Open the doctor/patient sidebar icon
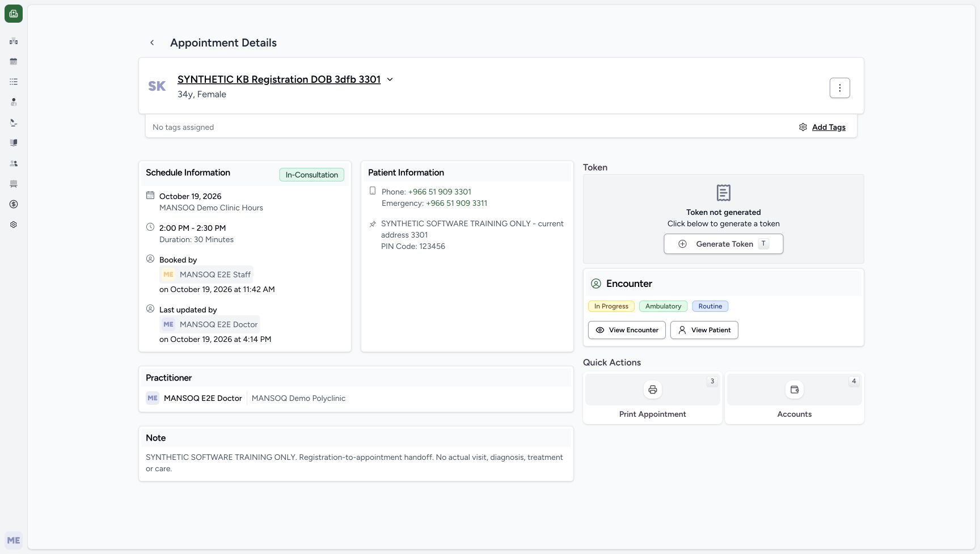 click(14, 102)
